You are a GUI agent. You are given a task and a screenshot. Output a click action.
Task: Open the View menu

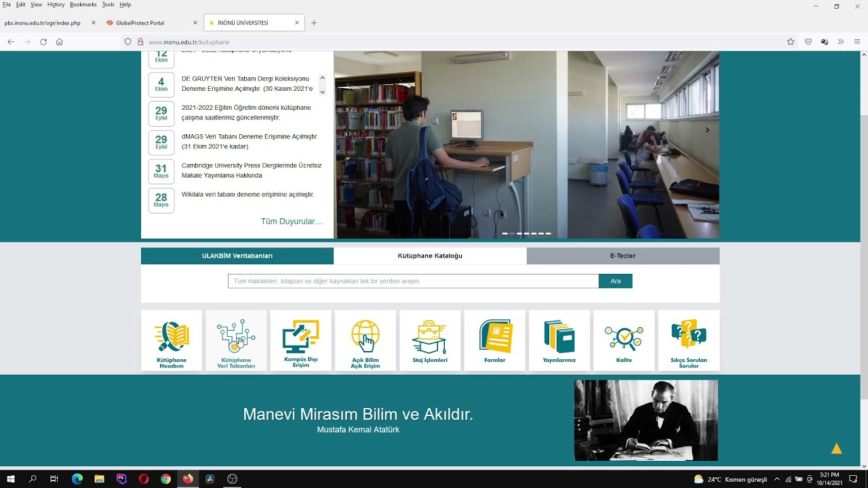pos(36,5)
